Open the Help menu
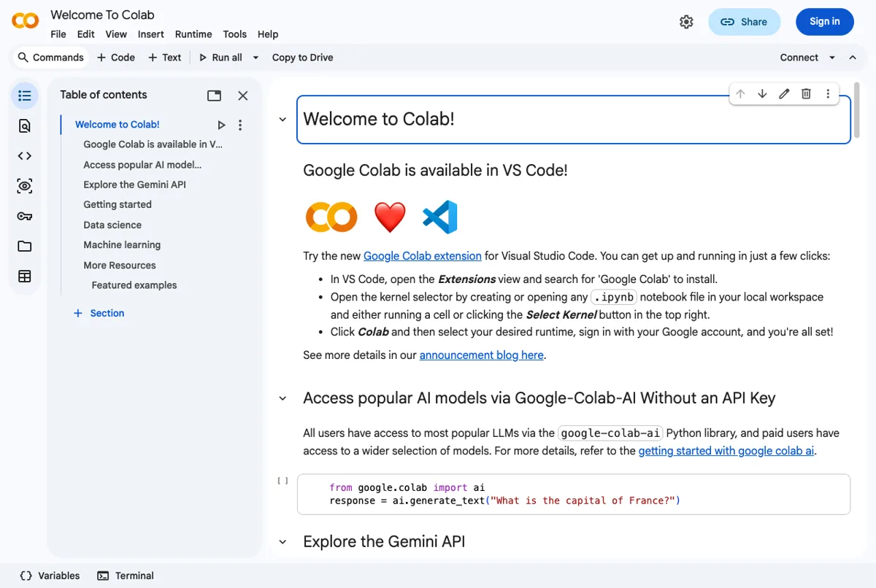 point(268,34)
